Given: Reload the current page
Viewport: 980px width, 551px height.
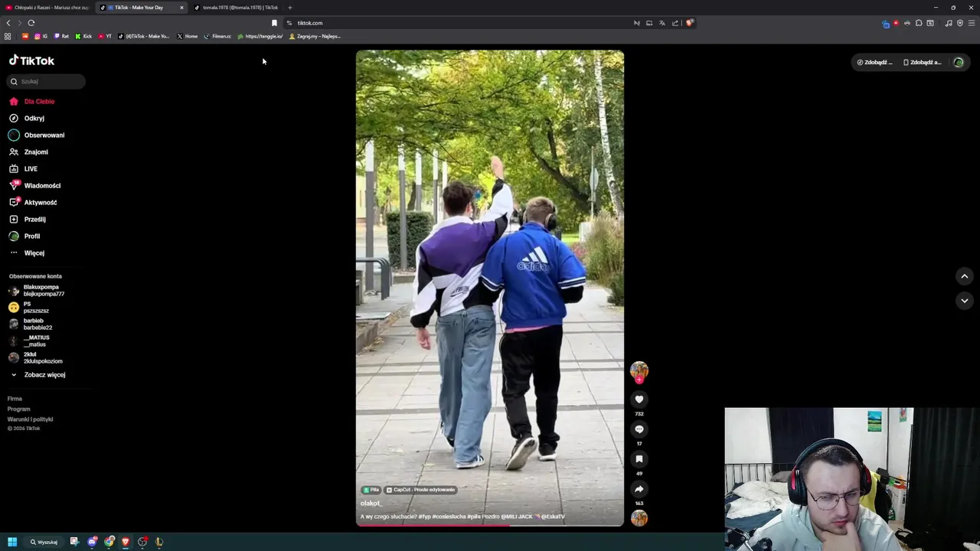Looking at the screenshot, I should pyautogui.click(x=31, y=23).
